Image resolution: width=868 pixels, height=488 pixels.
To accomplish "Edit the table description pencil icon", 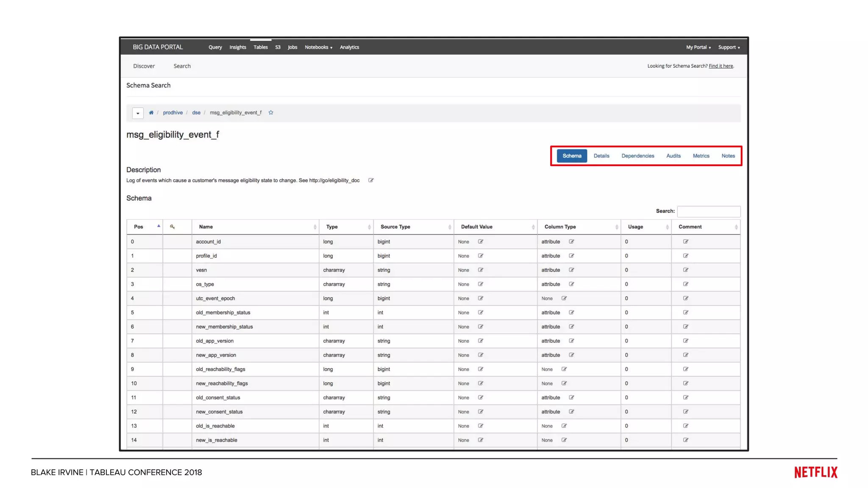I will pos(371,180).
